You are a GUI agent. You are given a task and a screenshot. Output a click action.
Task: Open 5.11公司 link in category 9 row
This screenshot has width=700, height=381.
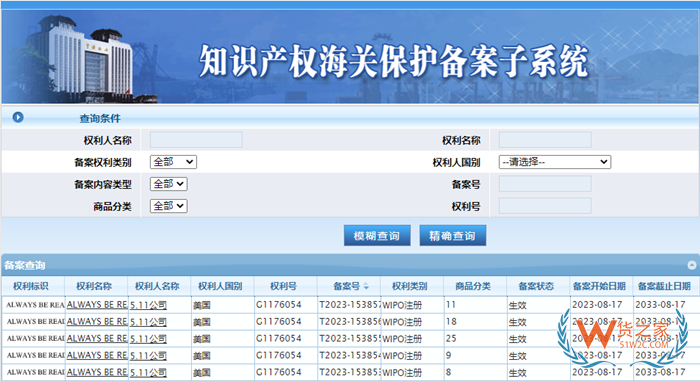tap(148, 356)
